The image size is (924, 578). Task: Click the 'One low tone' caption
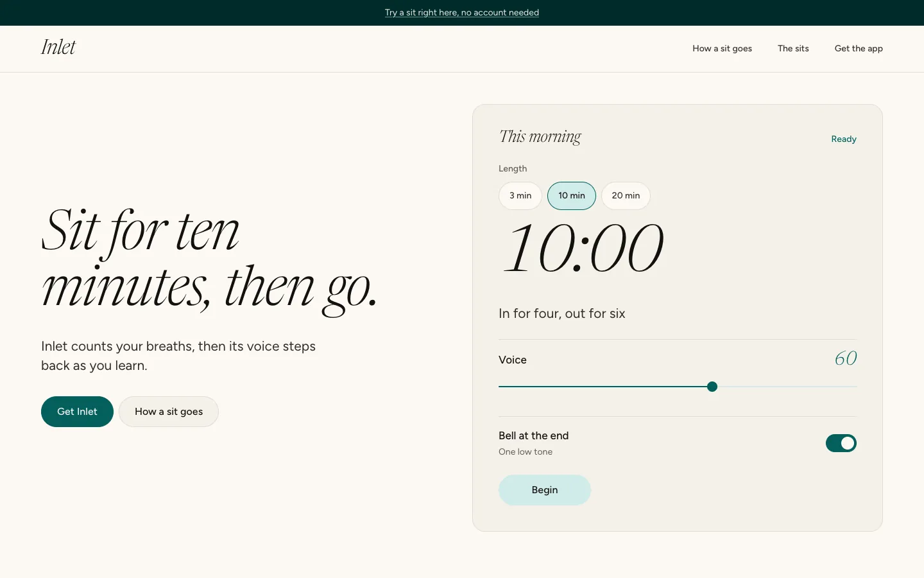pyautogui.click(x=526, y=452)
